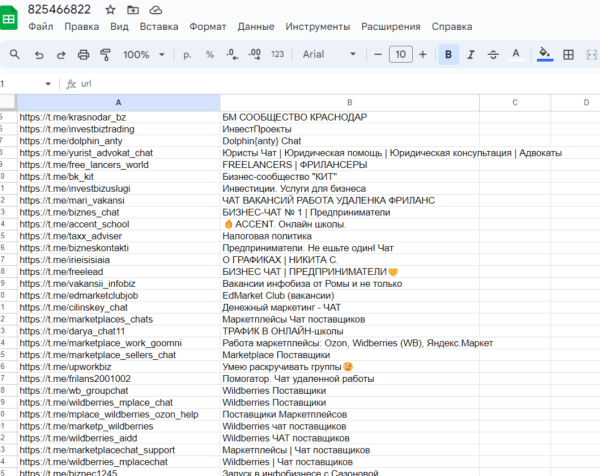
Task: Open the Arial font dropdown
Action: (330, 54)
